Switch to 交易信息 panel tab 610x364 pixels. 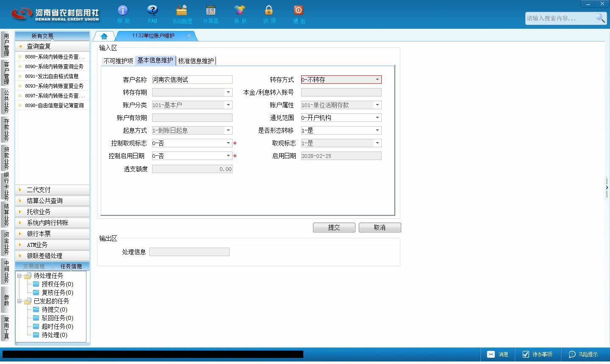pos(33,266)
